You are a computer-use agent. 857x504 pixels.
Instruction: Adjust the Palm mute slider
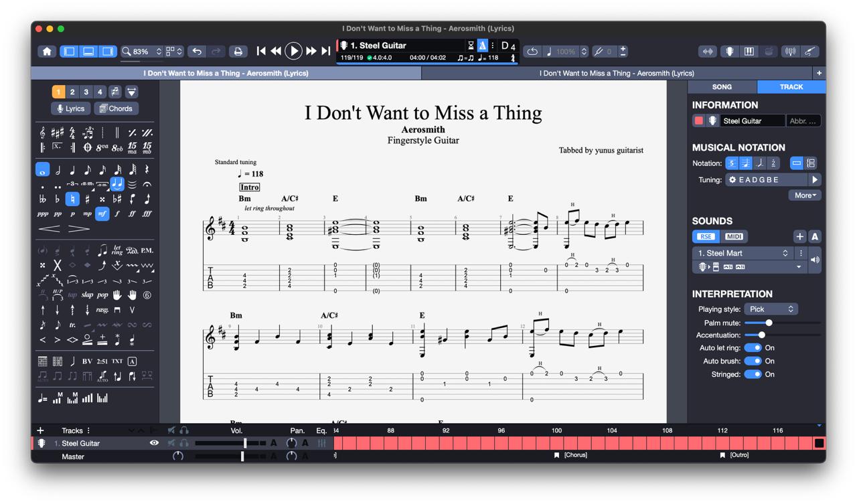pyautogui.click(x=769, y=323)
